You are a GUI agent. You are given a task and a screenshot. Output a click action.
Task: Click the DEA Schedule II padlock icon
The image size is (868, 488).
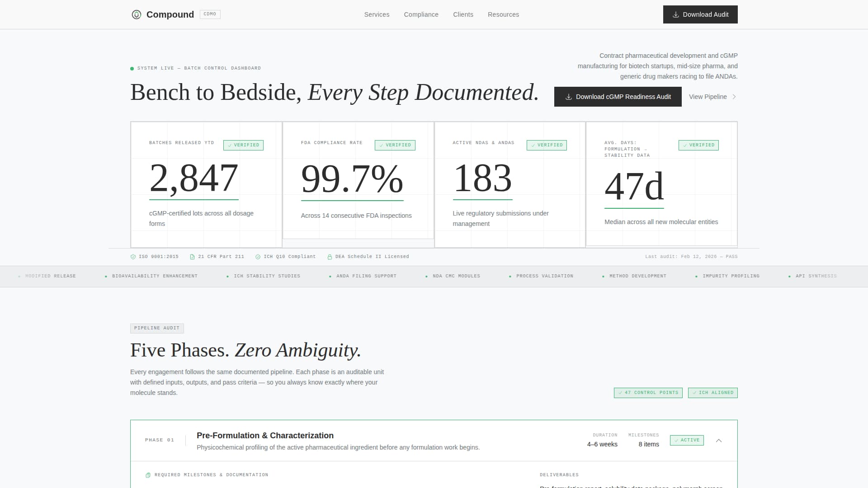coord(329,256)
